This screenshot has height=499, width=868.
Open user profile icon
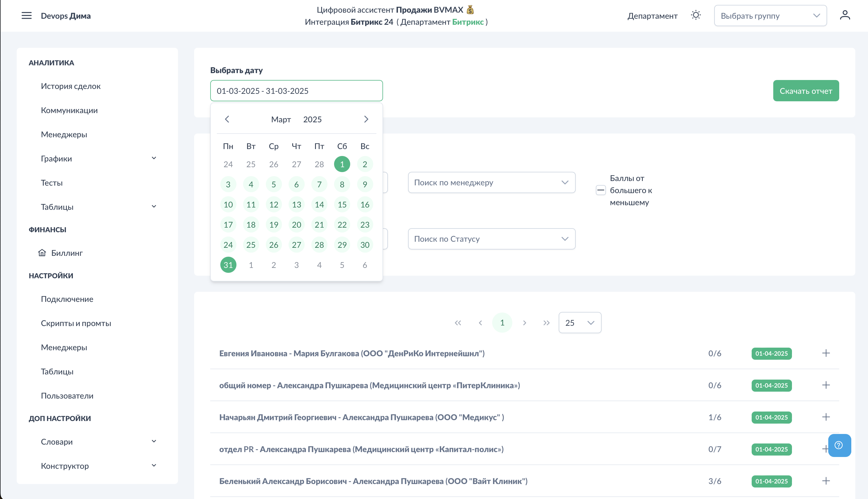tap(845, 15)
